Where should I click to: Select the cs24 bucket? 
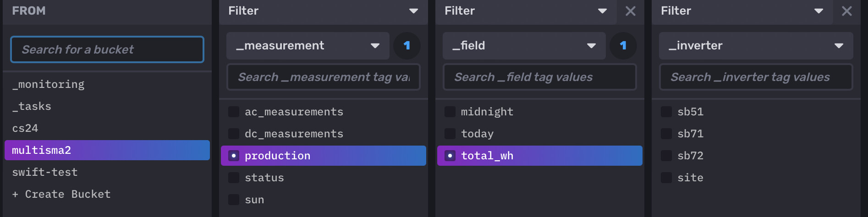(x=25, y=128)
